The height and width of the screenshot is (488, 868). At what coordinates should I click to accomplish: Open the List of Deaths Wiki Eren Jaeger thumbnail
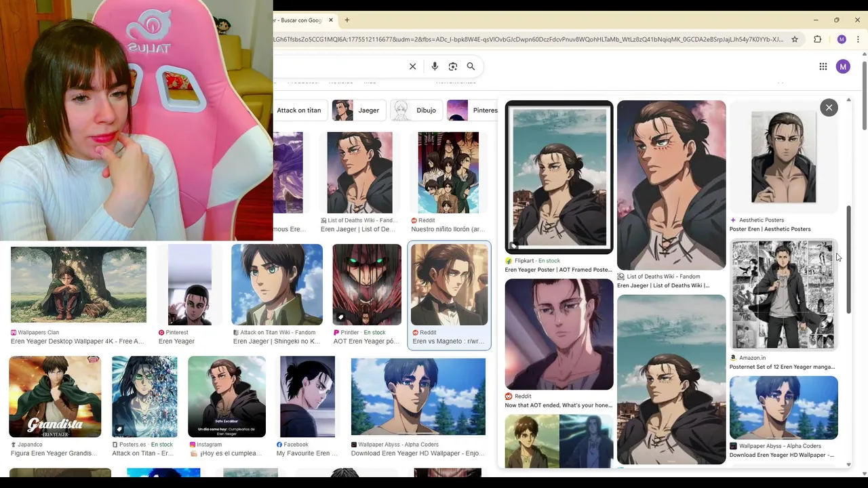pos(359,173)
